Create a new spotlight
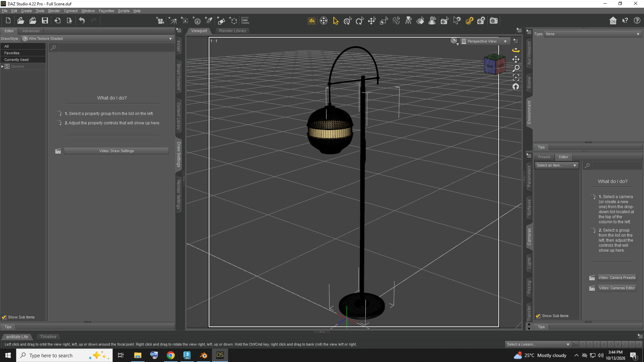The image size is (644, 362). point(209,21)
